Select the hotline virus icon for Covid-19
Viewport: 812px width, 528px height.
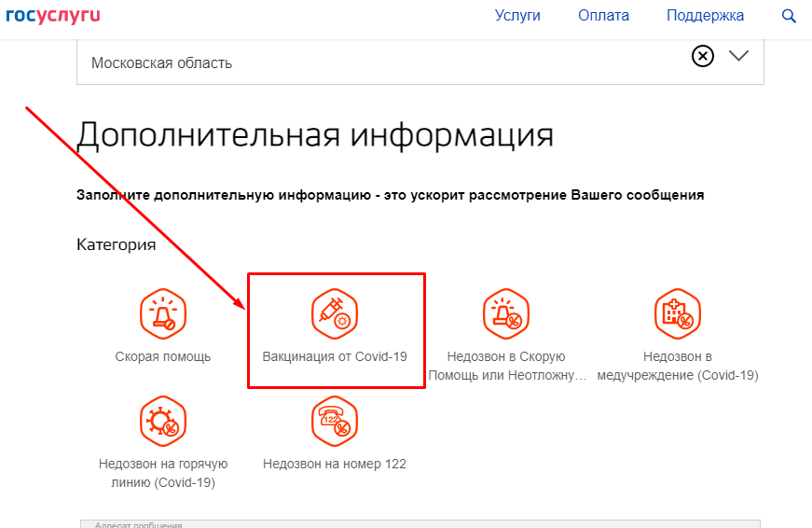point(163,420)
